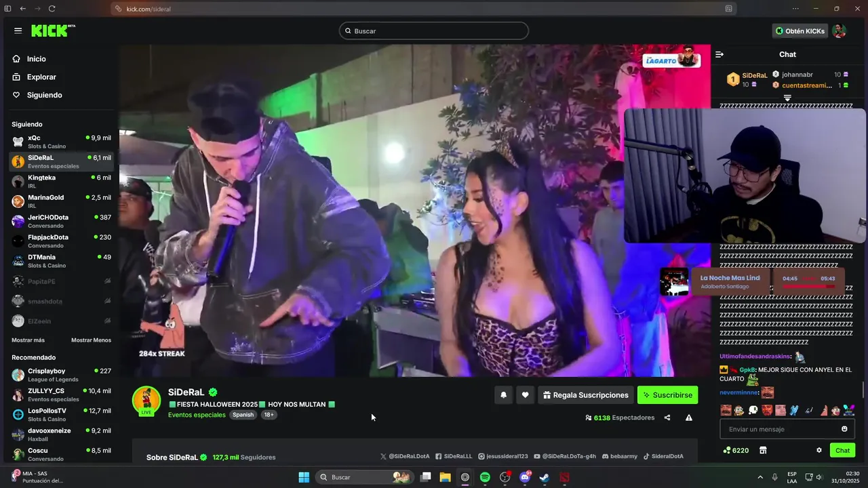The image size is (868, 488).
Task: Expand the chat leaderboard chevron
Action: point(787,98)
